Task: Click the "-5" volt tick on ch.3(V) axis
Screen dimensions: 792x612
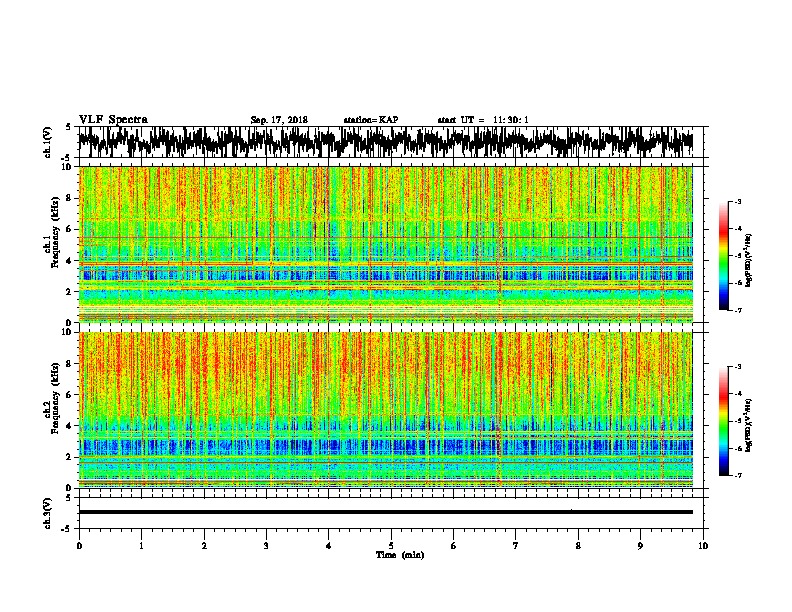Action: pos(67,529)
